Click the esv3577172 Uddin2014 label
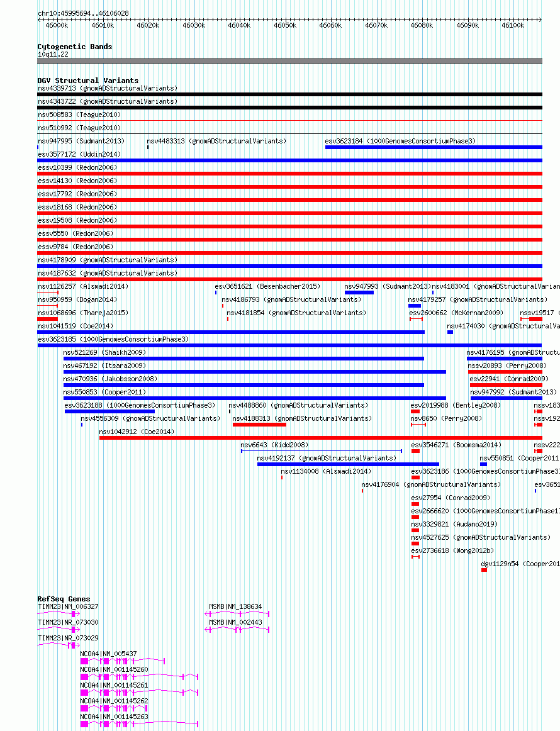 (79, 154)
